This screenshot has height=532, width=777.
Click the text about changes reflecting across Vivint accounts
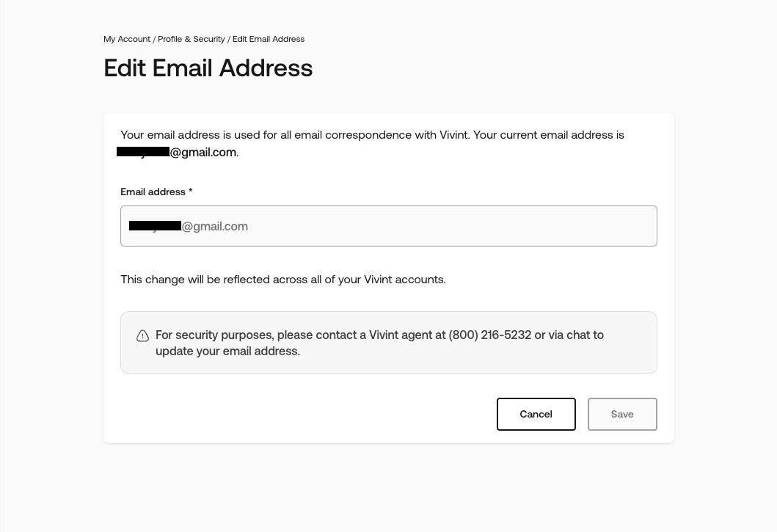point(283,280)
